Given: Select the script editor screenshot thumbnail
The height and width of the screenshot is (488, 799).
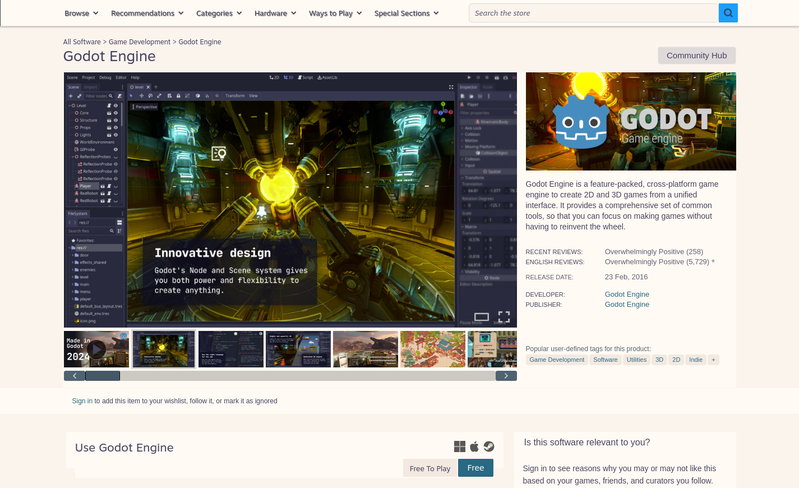Looking at the screenshot, I should pyautogui.click(x=231, y=349).
